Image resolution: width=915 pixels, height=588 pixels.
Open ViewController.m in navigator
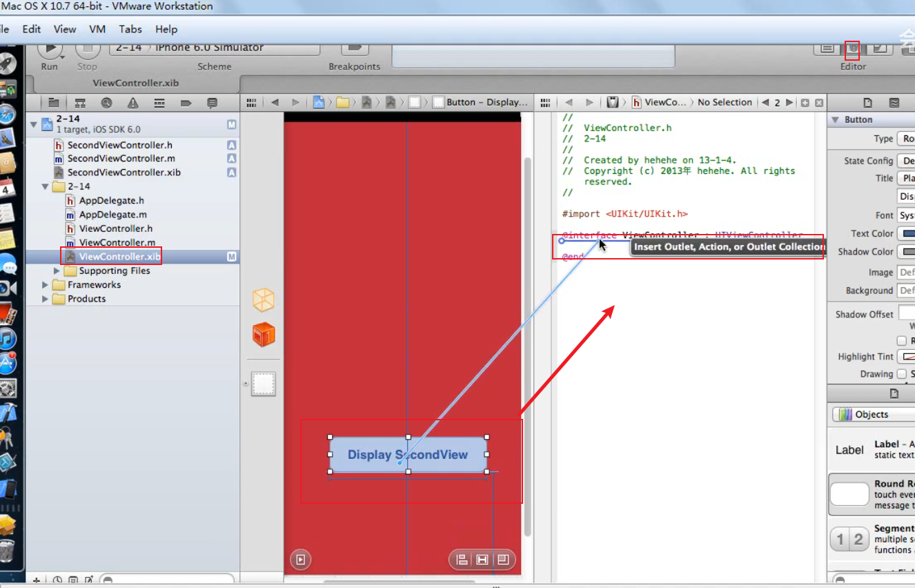[117, 242]
